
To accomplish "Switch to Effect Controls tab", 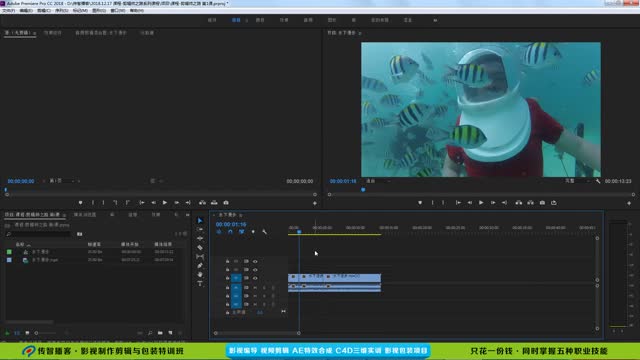I will click(53, 33).
